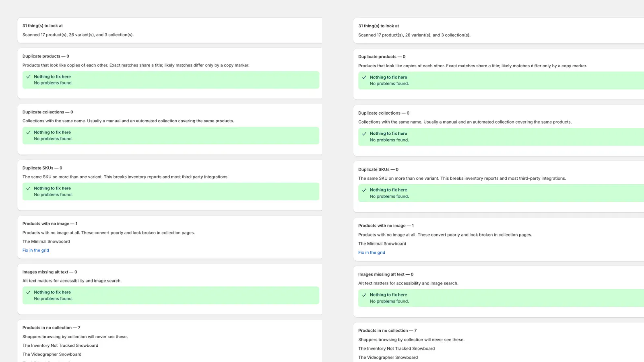Click checkmark icon under Duplicate products, left panel

[28, 77]
